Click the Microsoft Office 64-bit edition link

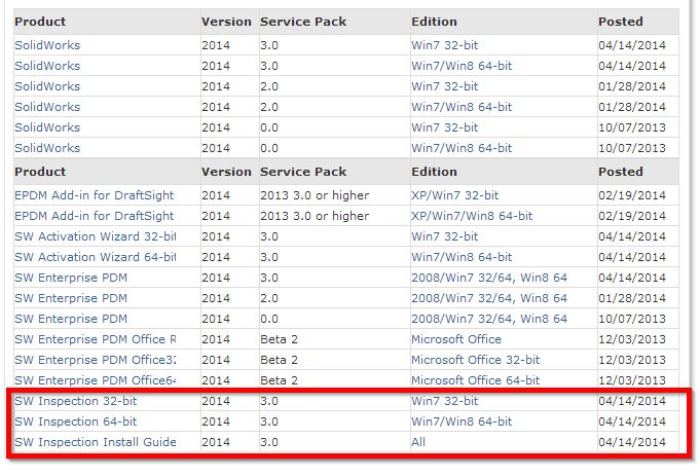(x=476, y=380)
